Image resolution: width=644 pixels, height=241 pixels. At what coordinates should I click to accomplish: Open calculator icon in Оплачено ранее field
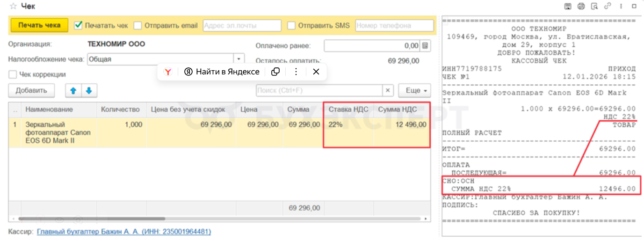coord(425,46)
